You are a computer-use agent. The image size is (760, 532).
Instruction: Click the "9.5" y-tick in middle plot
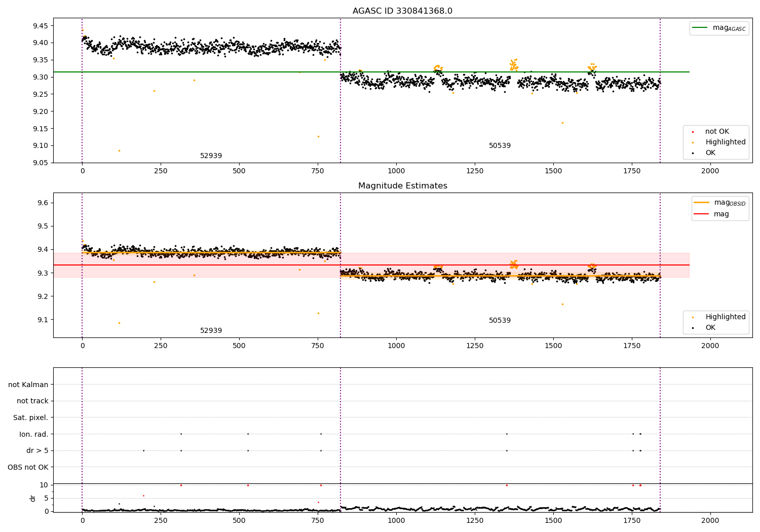(x=43, y=226)
